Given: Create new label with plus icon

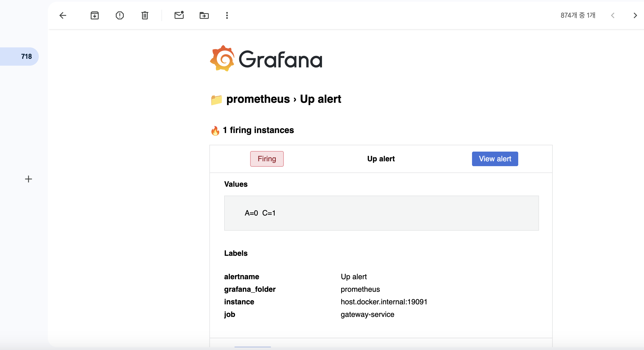Looking at the screenshot, I should tap(29, 179).
